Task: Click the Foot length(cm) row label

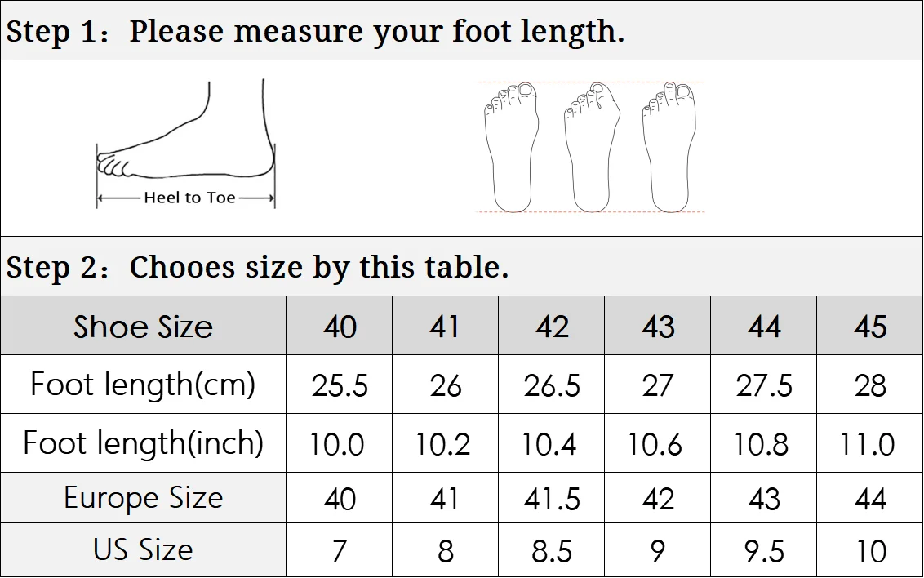Action: pos(143,385)
